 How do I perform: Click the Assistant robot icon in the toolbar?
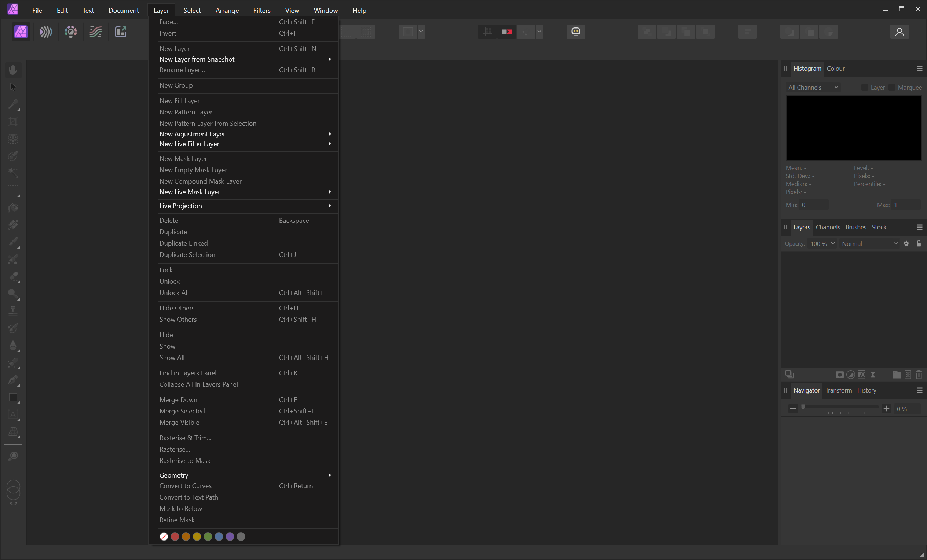click(x=576, y=32)
